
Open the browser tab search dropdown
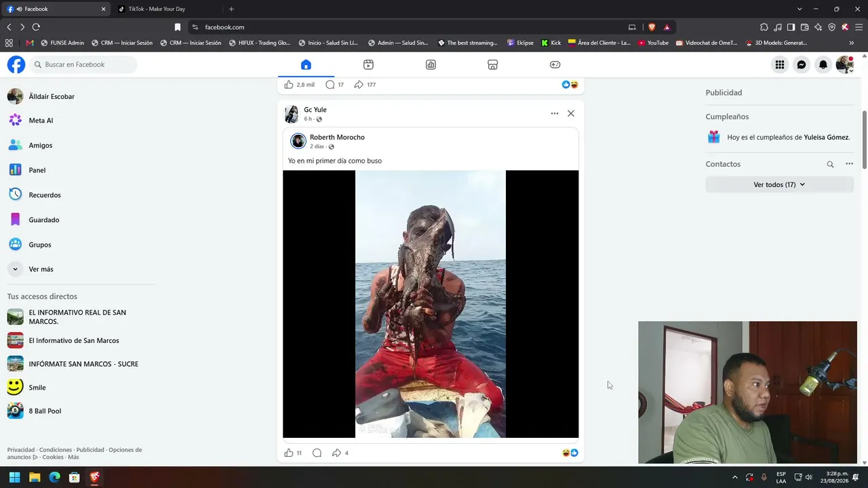click(800, 9)
